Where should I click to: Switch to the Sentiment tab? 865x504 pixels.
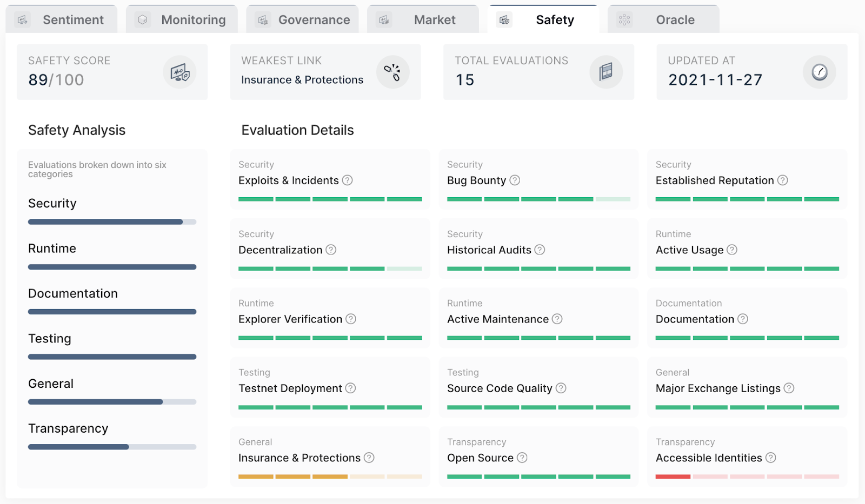(62, 20)
